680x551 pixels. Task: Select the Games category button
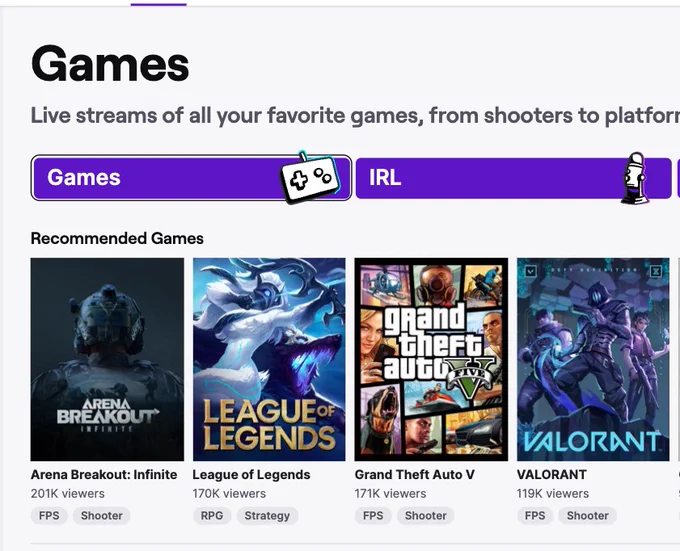tap(191, 178)
